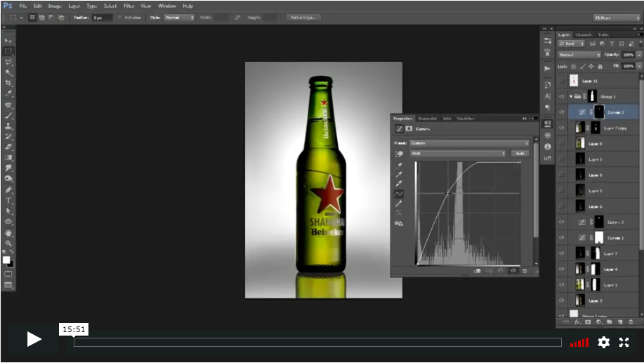Screen dimensions: 644x363
Task: Hide Layer 7 copy visibility eye
Action: pos(561,128)
